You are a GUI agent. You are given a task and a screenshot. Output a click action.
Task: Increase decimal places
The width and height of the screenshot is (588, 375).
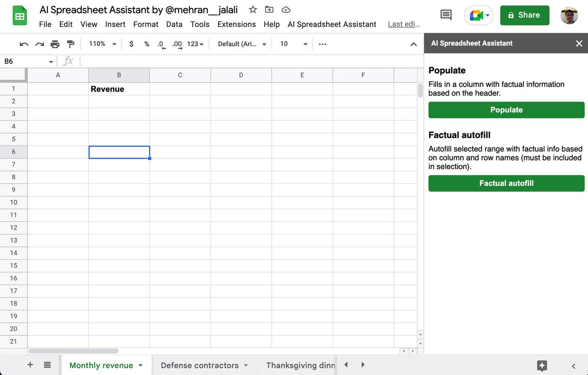coord(177,44)
